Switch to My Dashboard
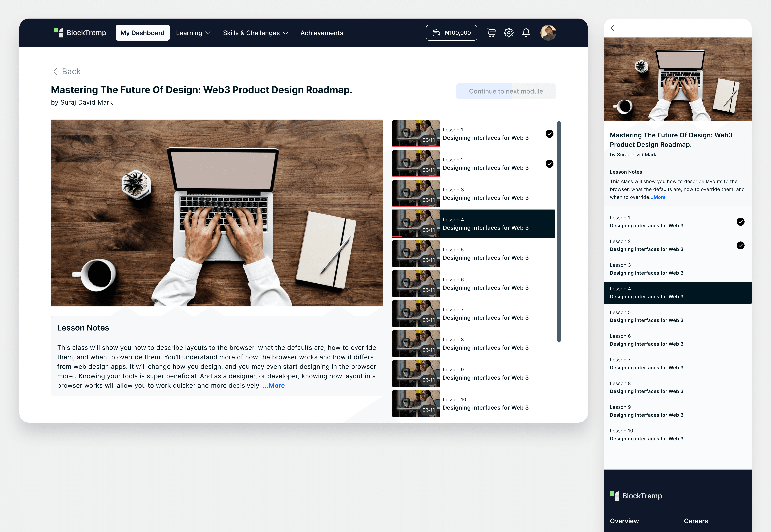 (x=142, y=33)
